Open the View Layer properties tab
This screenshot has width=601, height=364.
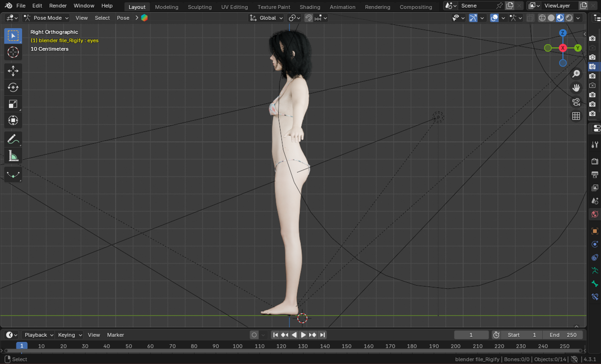[x=595, y=188]
